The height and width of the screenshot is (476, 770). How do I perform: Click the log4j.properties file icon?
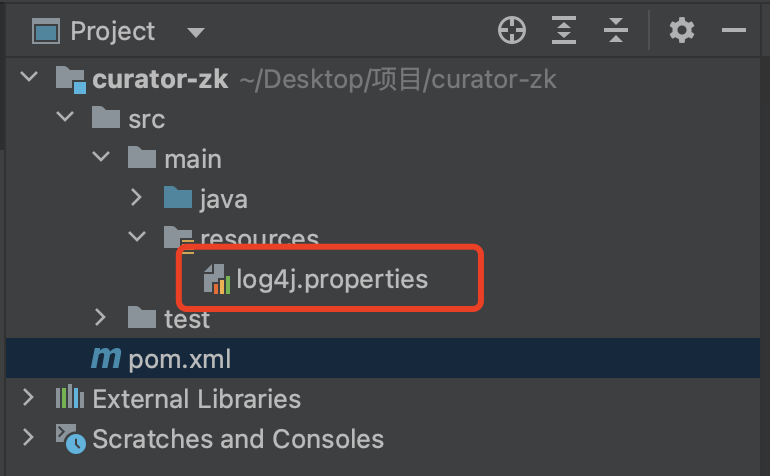tap(217, 280)
